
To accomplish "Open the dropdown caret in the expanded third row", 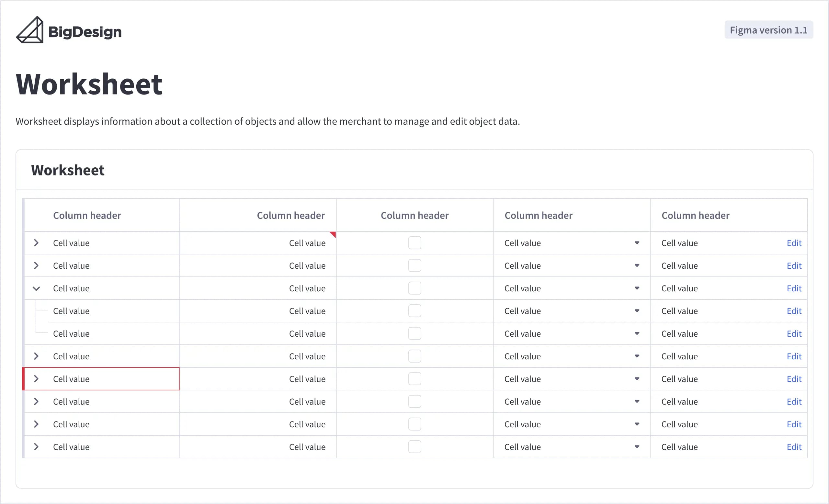I will pyautogui.click(x=637, y=288).
